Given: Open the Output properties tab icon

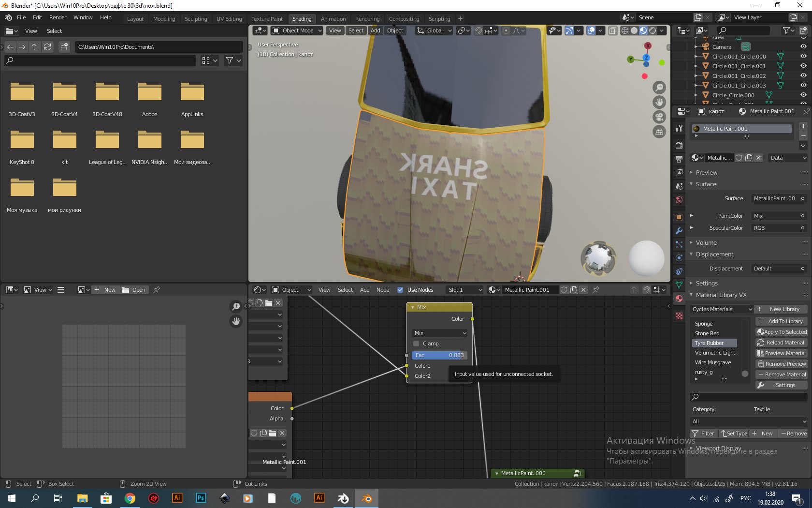Looking at the screenshot, I should click(679, 159).
